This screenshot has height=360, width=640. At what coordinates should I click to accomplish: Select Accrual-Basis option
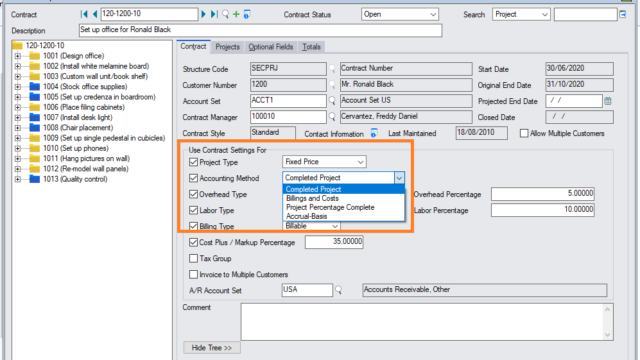[344, 216]
